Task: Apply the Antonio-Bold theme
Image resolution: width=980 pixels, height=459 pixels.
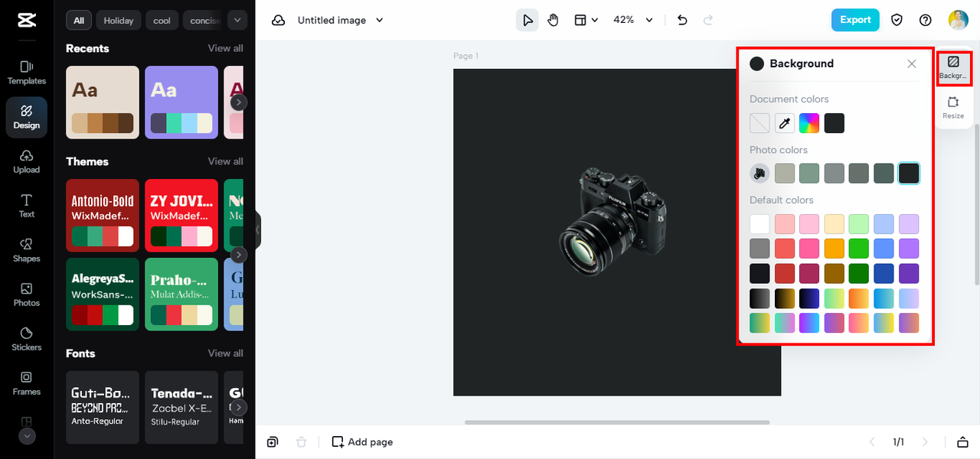Action: click(103, 216)
